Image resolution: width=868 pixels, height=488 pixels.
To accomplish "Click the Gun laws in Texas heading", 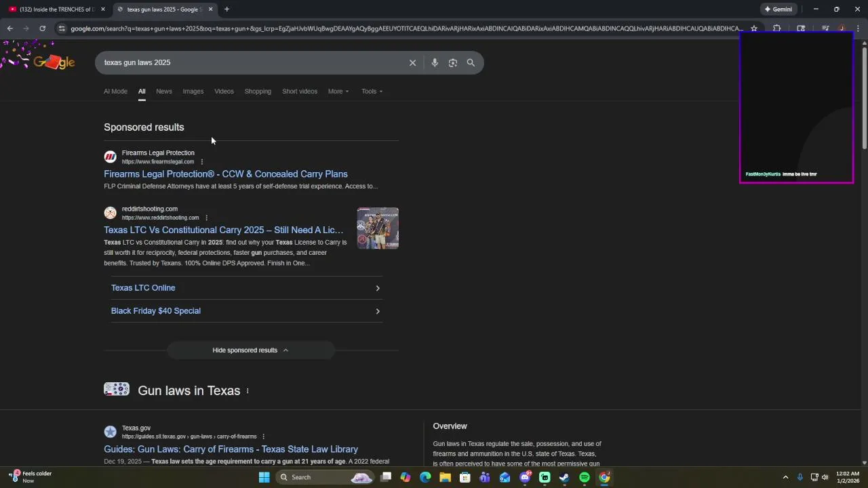I will click(189, 390).
